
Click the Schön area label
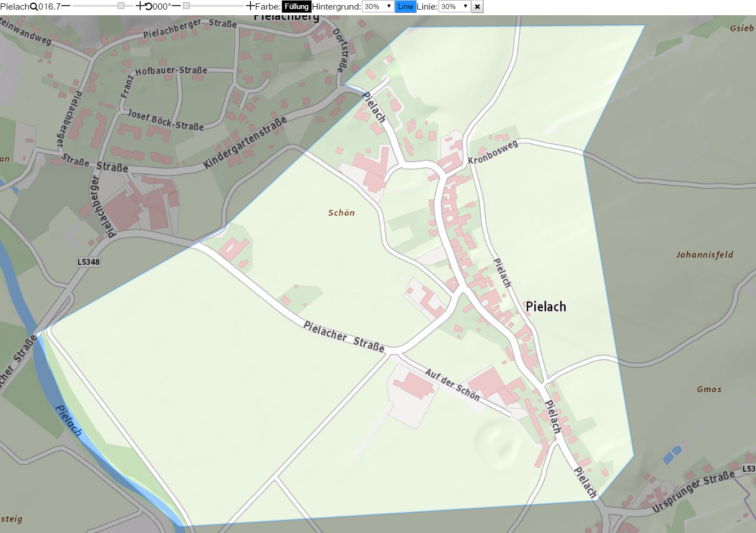pos(341,212)
